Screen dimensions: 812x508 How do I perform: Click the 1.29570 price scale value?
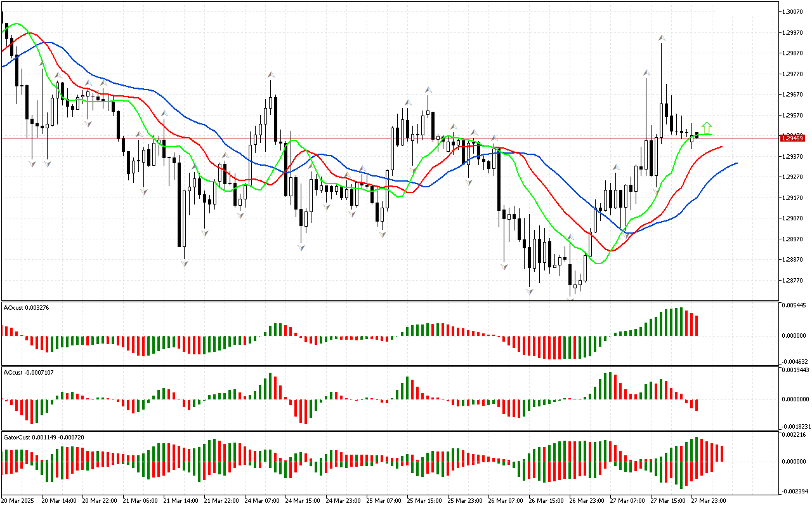click(x=793, y=116)
